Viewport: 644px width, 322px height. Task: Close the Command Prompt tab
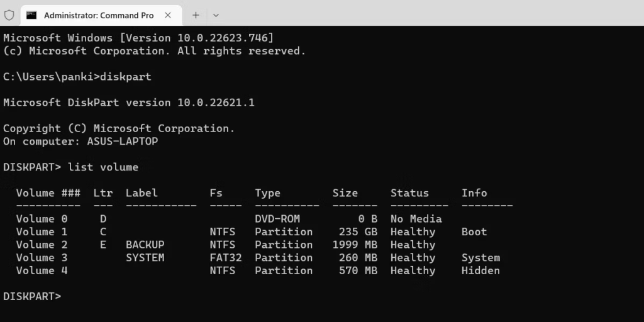168,15
